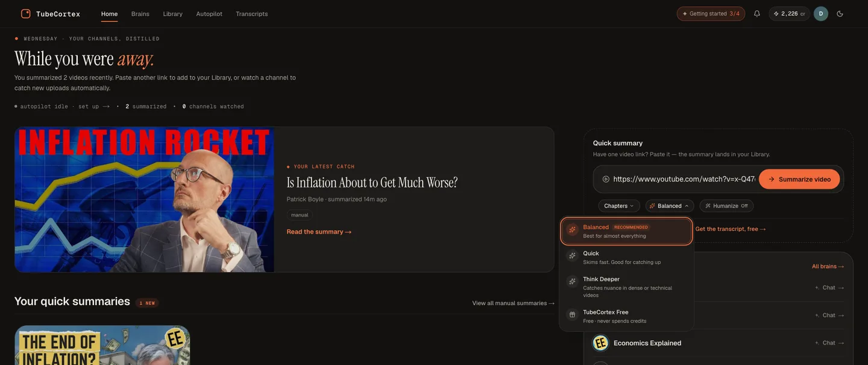Click the manual tag on latest catch

click(300, 215)
